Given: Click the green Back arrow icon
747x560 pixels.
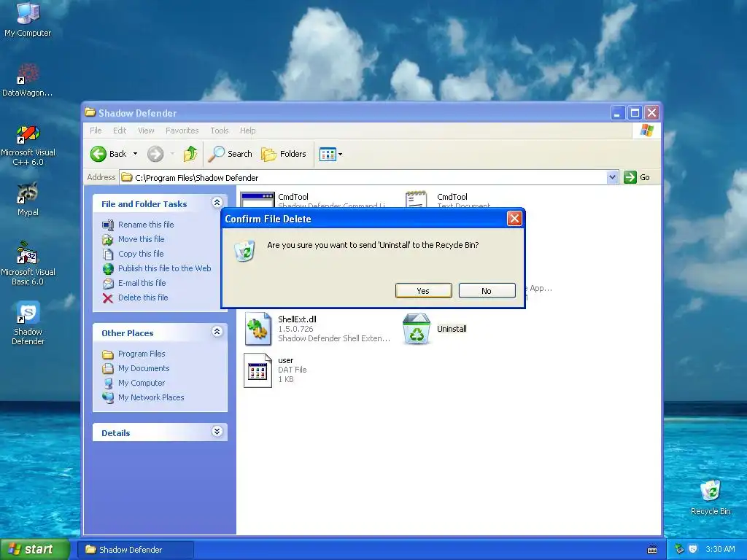Looking at the screenshot, I should pyautogui.click(x=98, y=154).
